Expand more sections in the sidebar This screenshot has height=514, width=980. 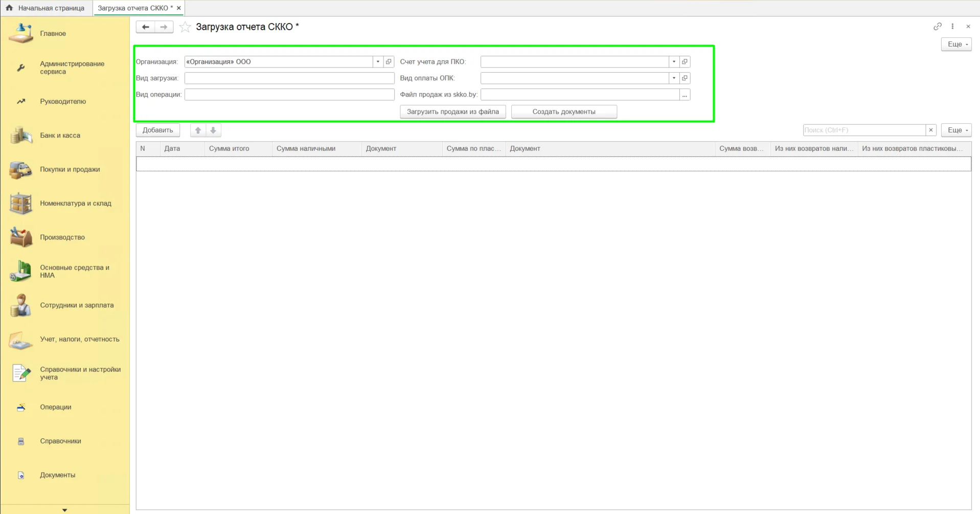[x=64, y=509]
